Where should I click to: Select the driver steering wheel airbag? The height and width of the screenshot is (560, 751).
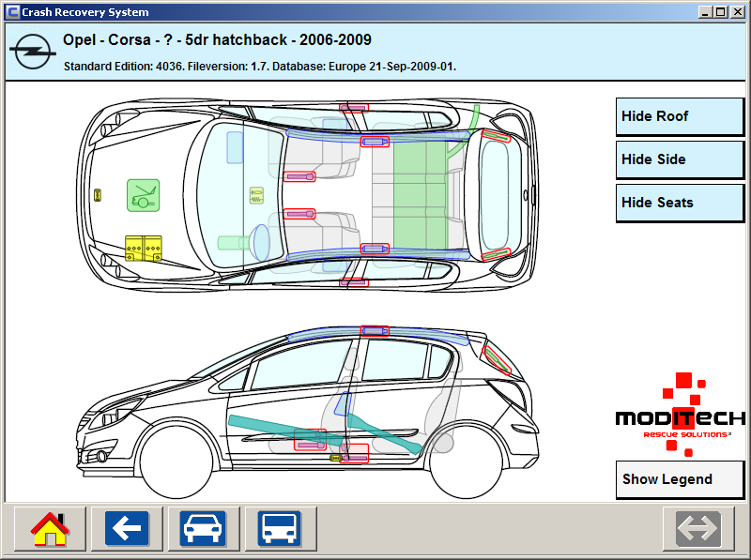point(261,243)
